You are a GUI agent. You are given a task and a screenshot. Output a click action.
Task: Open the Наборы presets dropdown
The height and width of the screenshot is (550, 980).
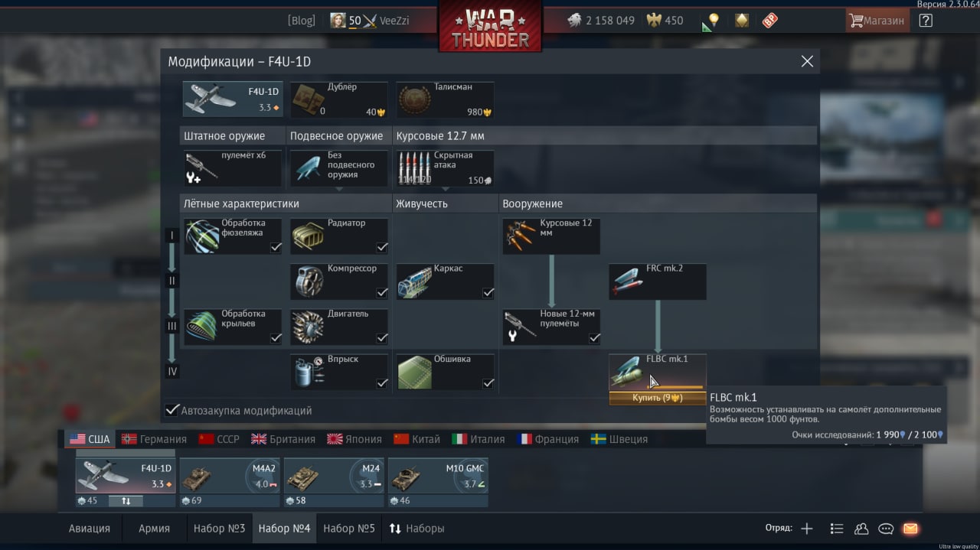click(x=416, y=529)
